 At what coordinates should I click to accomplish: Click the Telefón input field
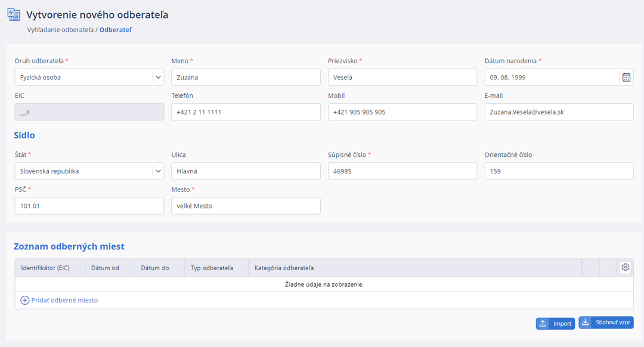coord(246,112)
